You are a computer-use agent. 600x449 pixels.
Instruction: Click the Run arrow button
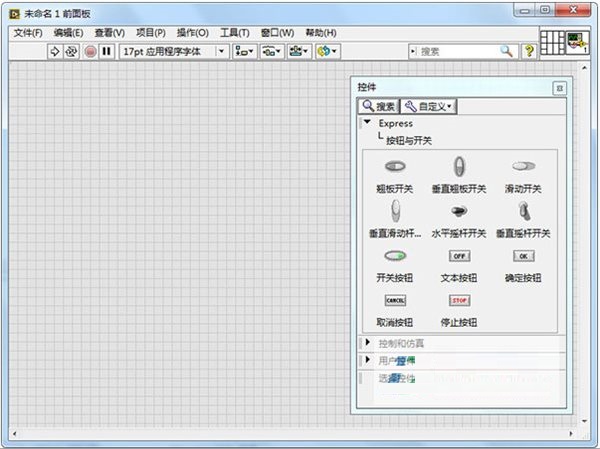click(55, 51)
